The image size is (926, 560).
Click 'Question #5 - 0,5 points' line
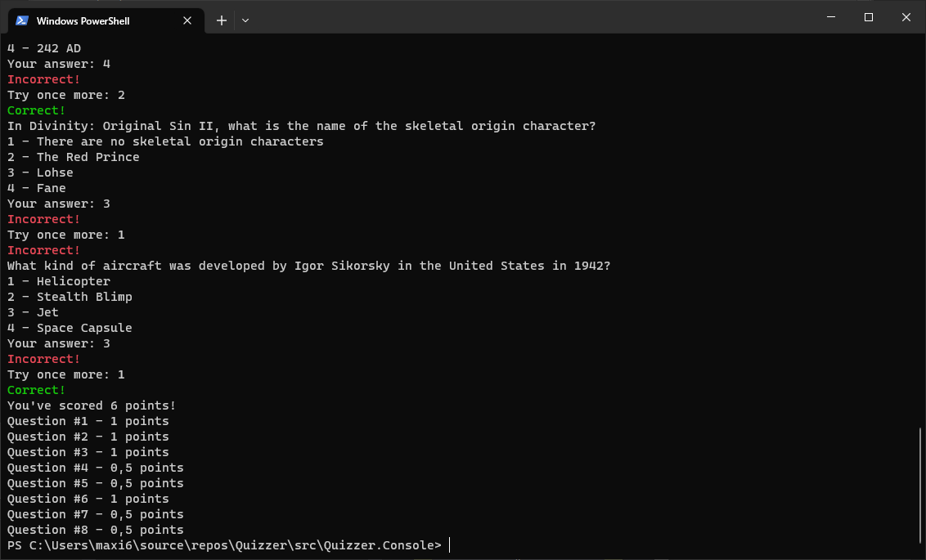click(96, 483)
